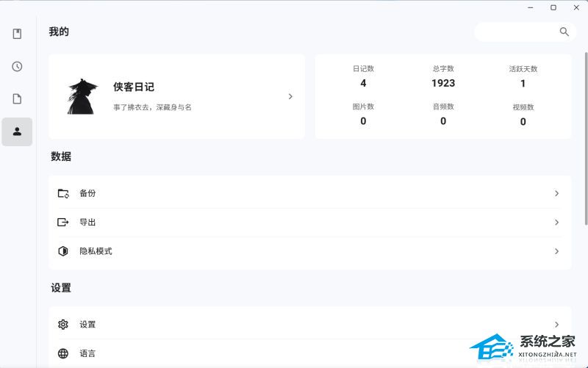Click the backup folder icon
The width and height of the screenshot is (588, 368).
[63, 193]
